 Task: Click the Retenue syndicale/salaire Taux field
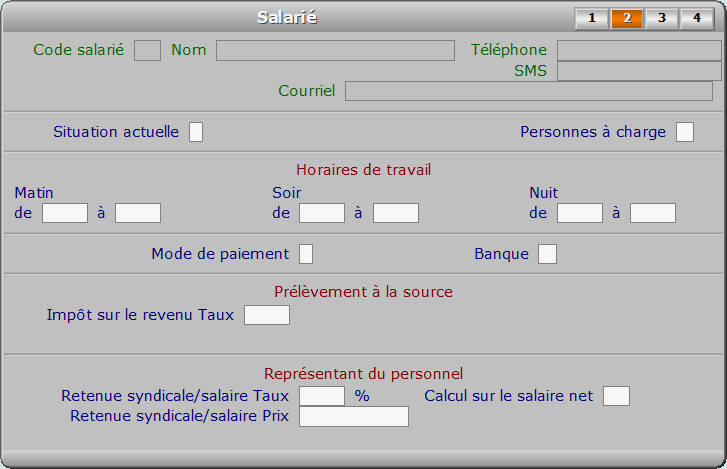coord(322,396)
